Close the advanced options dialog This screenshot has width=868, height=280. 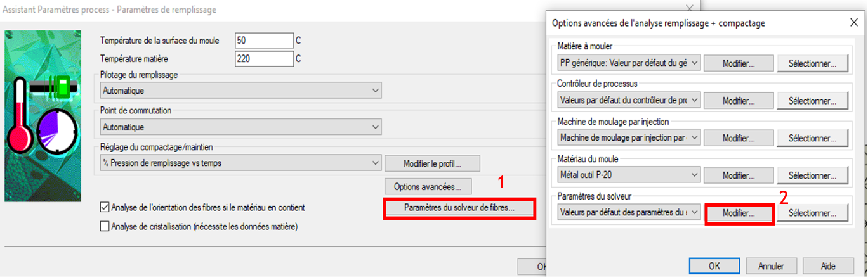(x=853, y=22)
